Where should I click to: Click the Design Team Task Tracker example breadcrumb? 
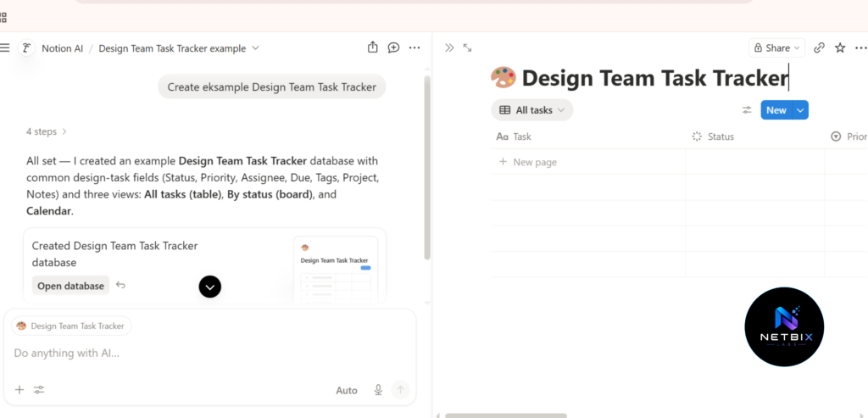pos(172,48)
